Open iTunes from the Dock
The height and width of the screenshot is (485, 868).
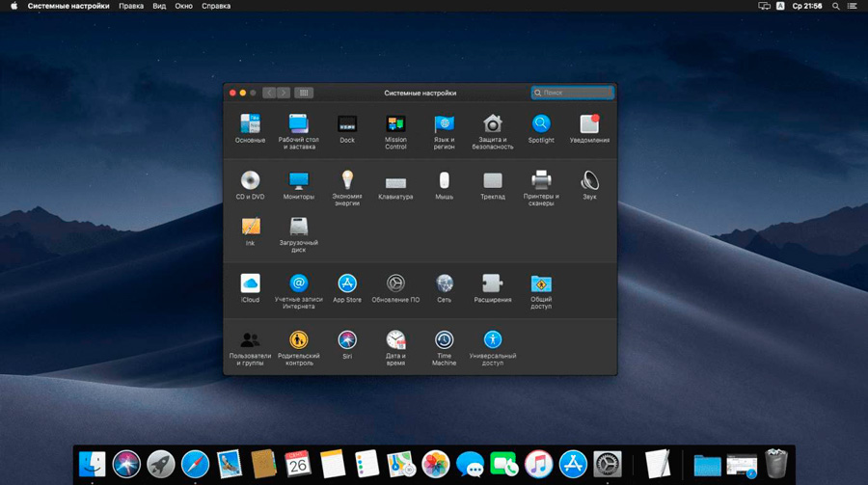pos(538,464)
